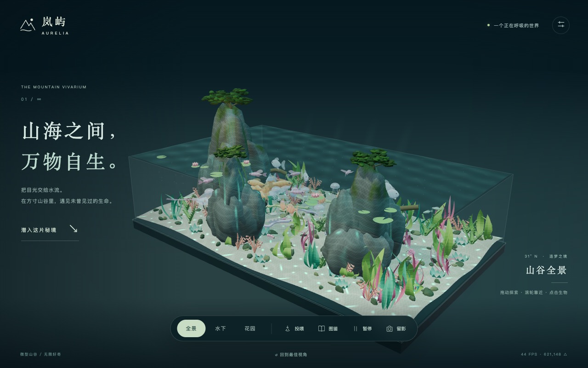Click the 一个正在呼吸的世界 status text

pyautogui.click(x=516, y=26)
